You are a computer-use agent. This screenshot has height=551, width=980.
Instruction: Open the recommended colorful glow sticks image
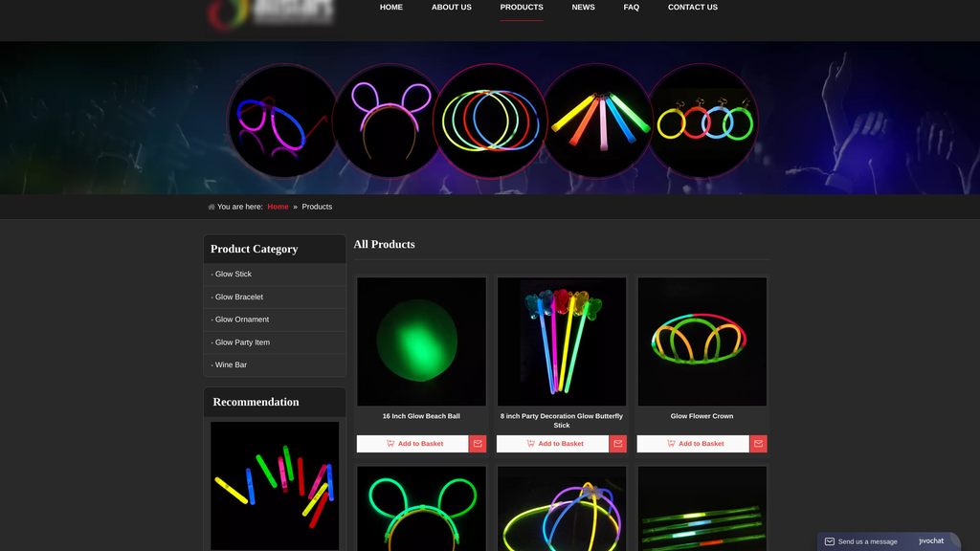(275, 486)
